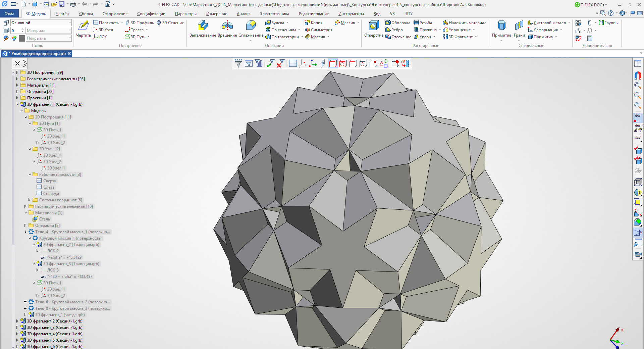
Task: Open the Основной style dropdown
Action: point(70,23)
